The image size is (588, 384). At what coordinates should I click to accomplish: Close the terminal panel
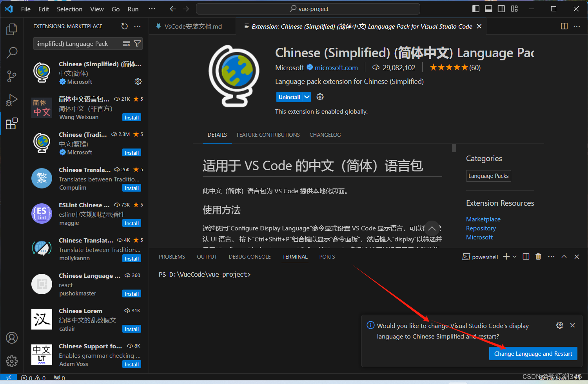tap(577, 257)
